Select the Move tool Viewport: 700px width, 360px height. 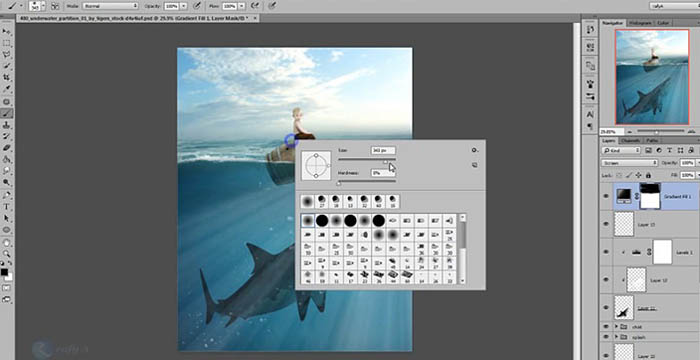pyautogui.click(x=7, y=32)
